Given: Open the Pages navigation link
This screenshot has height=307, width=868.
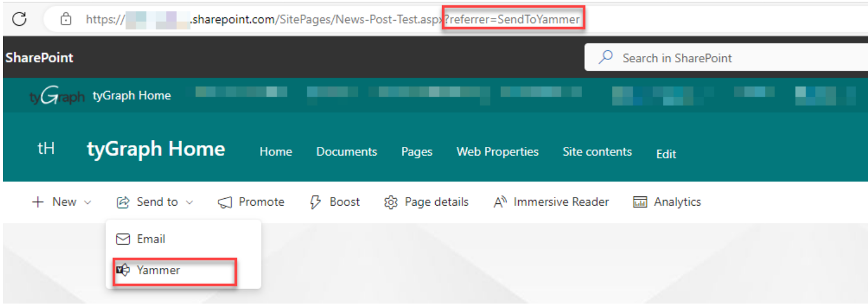Looking at the screenshot, I should tap(417, 151).
